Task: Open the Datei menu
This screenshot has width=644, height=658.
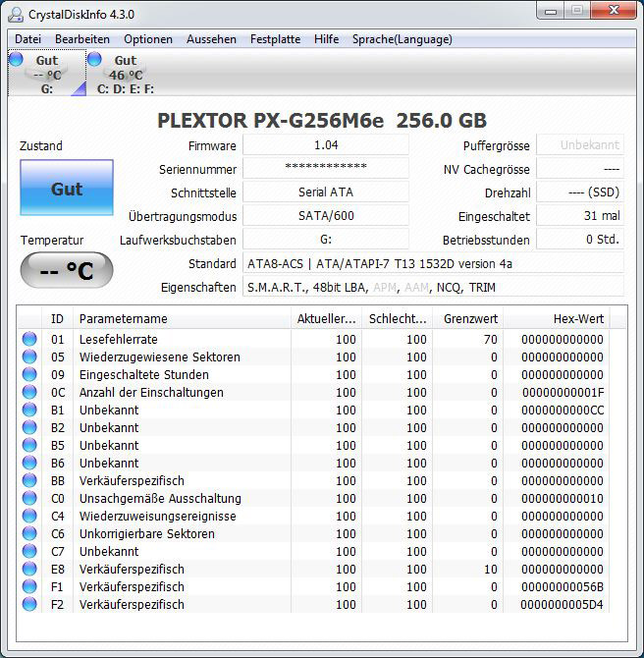Action: (x=27, y=39)
